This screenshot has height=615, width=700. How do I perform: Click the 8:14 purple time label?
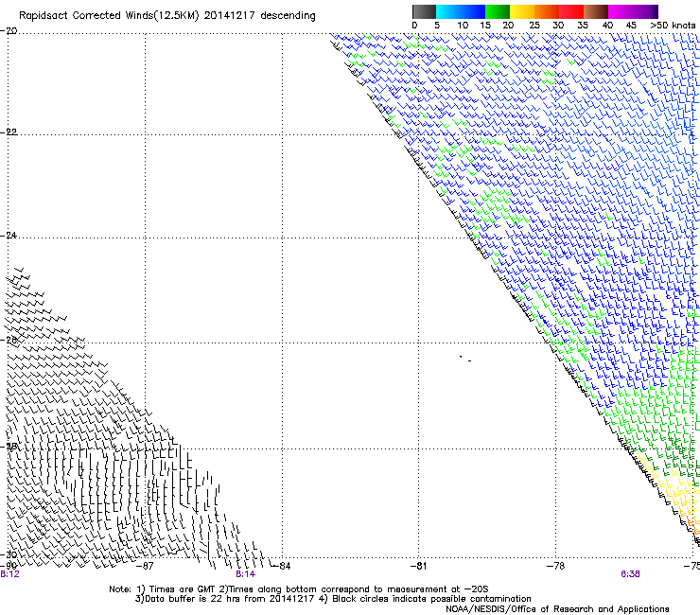246,574
